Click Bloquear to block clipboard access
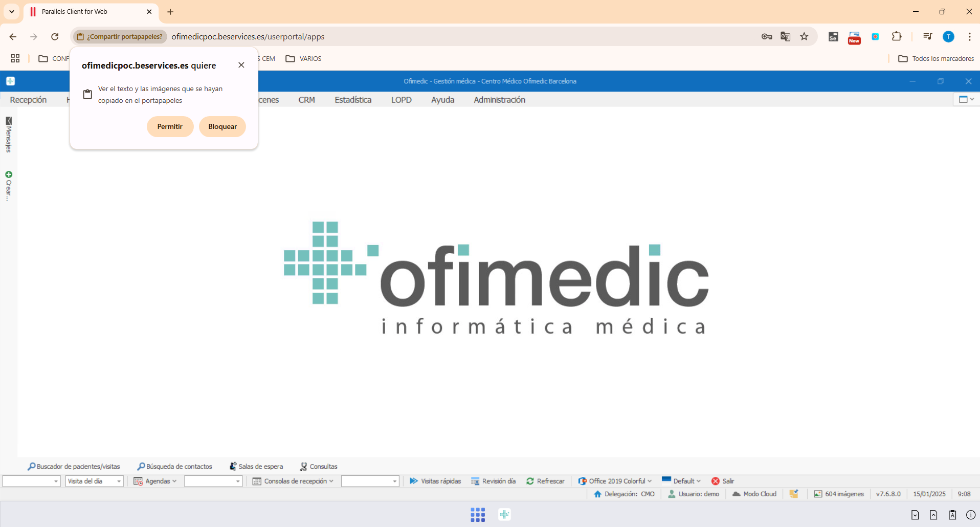Image resolution: width=980 pixels, height=527 pixels. (222, 126)
